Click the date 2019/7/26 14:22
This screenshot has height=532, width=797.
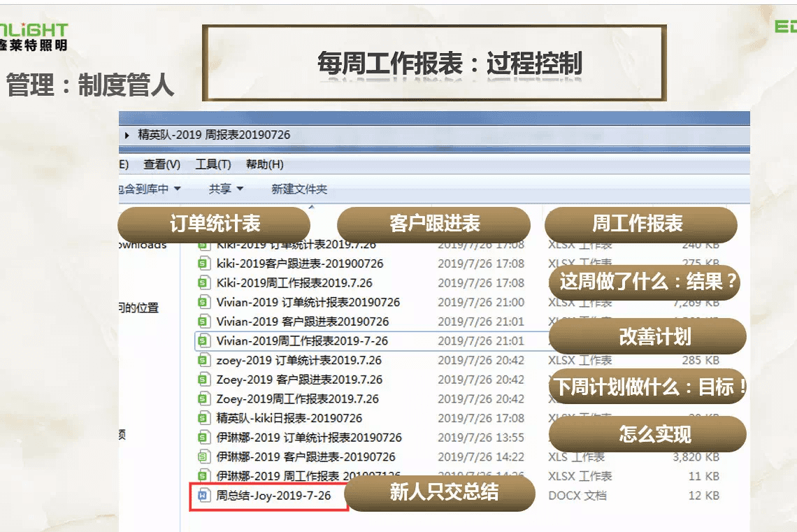(x=481, y=456)
